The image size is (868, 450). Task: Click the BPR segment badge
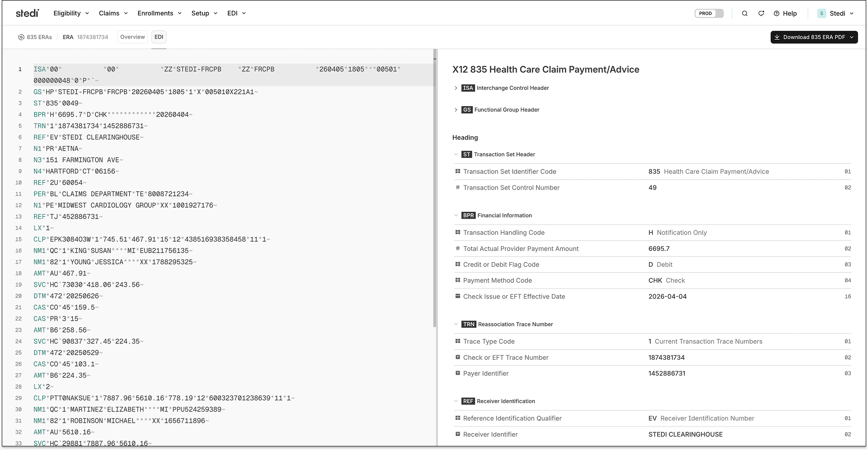(468, 215)
